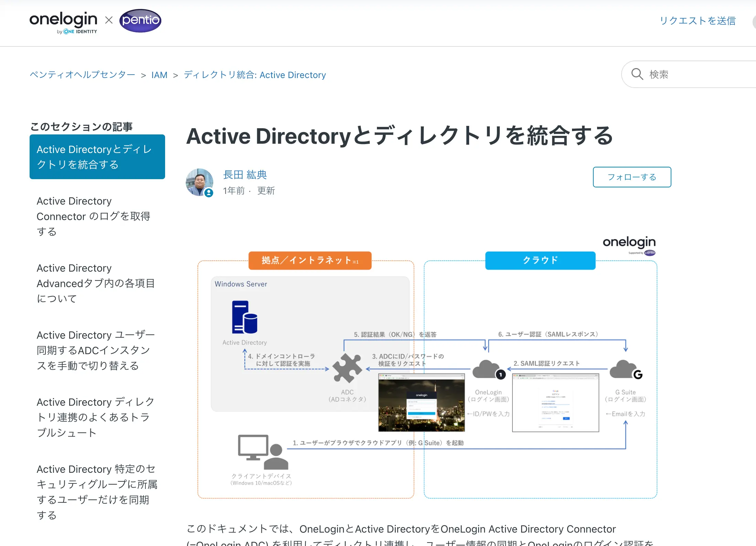Open the IAM breadcrumb link
The width and height of the screenshot is (756, 546).
159,75
